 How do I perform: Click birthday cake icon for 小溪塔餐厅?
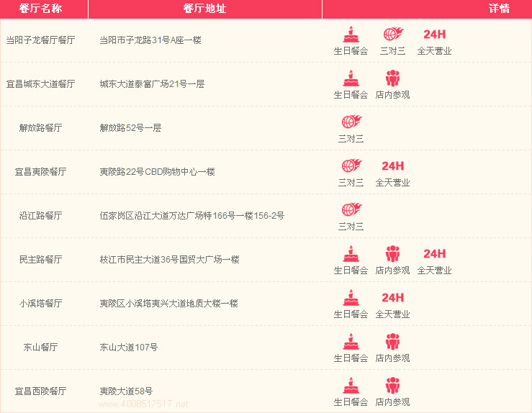point(351,297)
